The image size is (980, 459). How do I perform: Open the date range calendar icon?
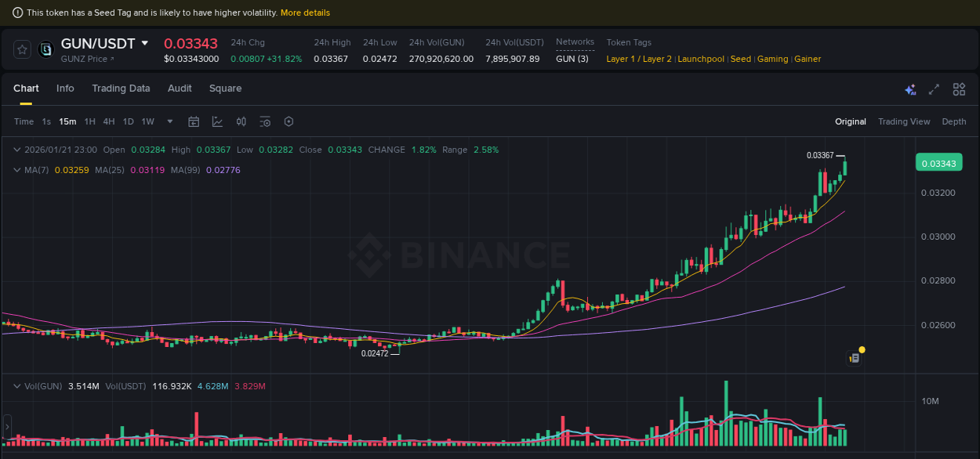coord(194,121)
